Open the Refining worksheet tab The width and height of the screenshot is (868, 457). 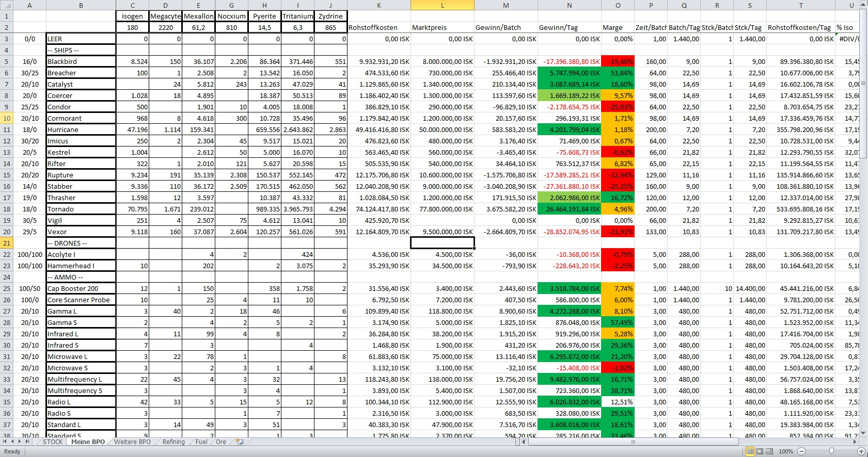[x=173, y=442]
